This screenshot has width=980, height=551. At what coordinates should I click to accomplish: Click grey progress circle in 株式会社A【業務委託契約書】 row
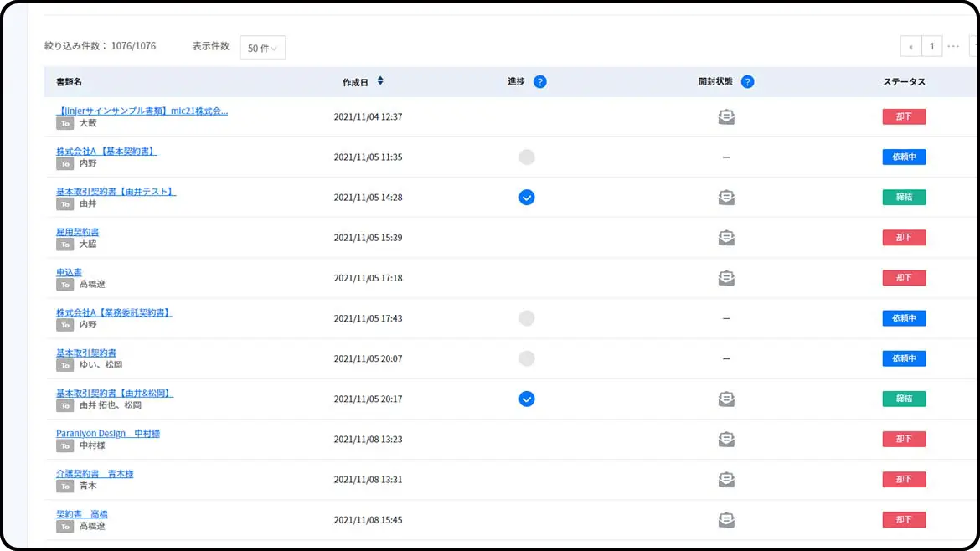(526, 318)
